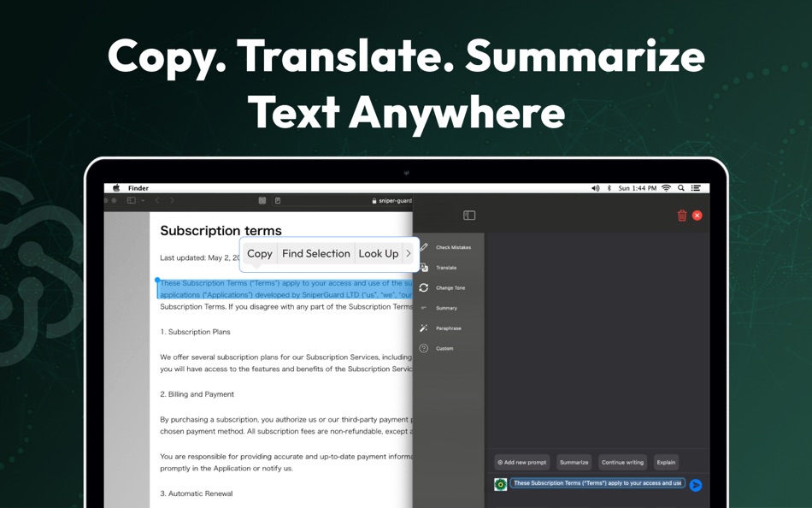Choose Look Up in the popup
The image size is (812, 508).
pos(379,253)
